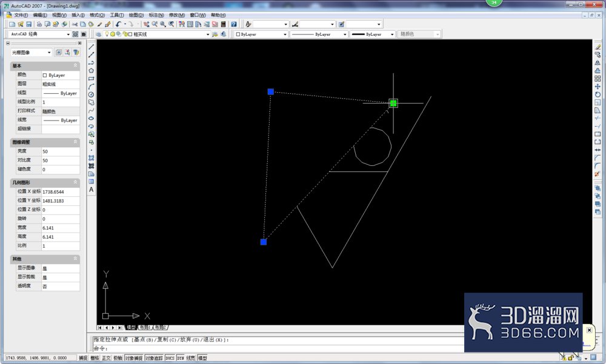
Task: Select the Move tool in modify toolbar
Action: point(598,86)
